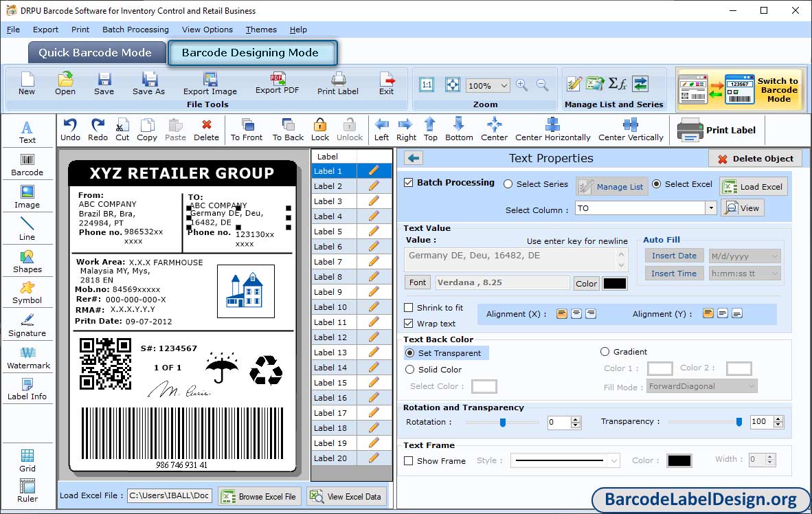
Task: Enable Shrink to fit checkbox
Action: [409, 307]
